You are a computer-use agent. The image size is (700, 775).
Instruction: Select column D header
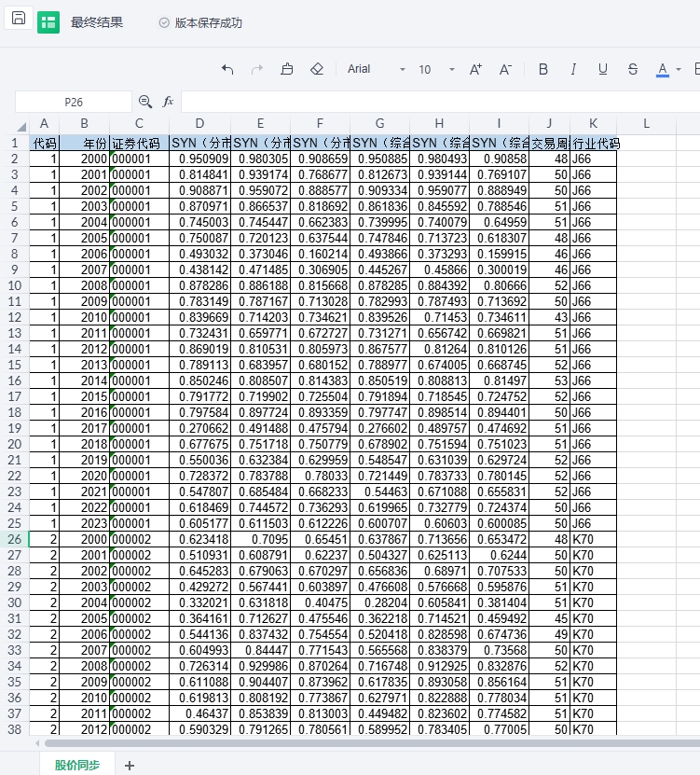[199, 123]
